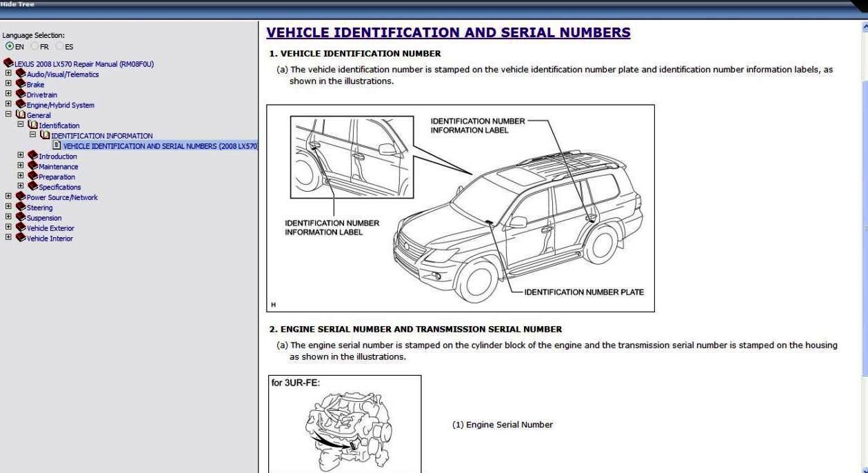Click the Audio/Visual/Telematics book icon

point(21,74)
